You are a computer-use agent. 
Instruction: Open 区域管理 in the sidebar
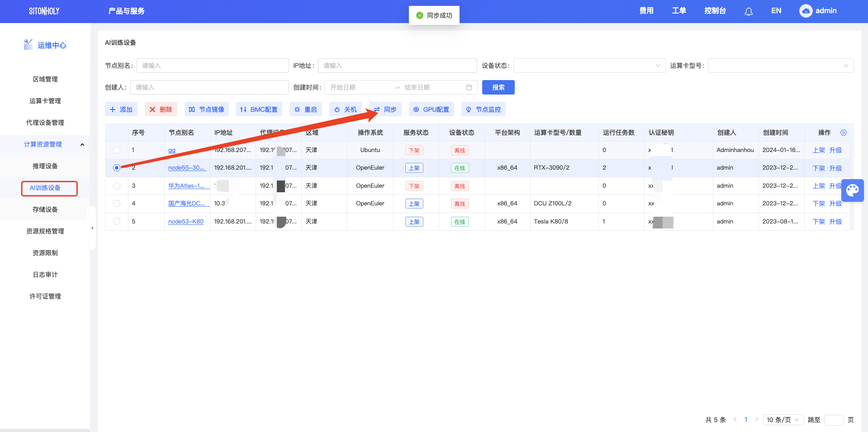45,79
